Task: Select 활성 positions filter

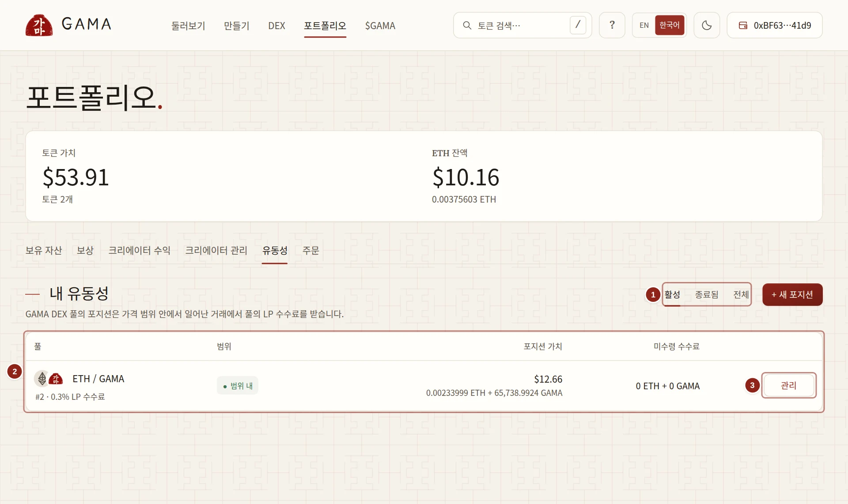Action: click(672, 294)
